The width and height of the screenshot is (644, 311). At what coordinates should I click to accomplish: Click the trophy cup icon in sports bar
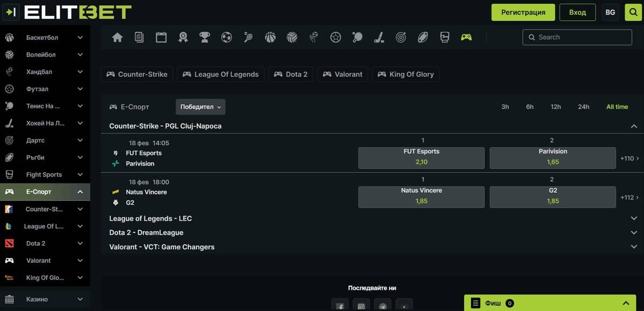[204, 37]
